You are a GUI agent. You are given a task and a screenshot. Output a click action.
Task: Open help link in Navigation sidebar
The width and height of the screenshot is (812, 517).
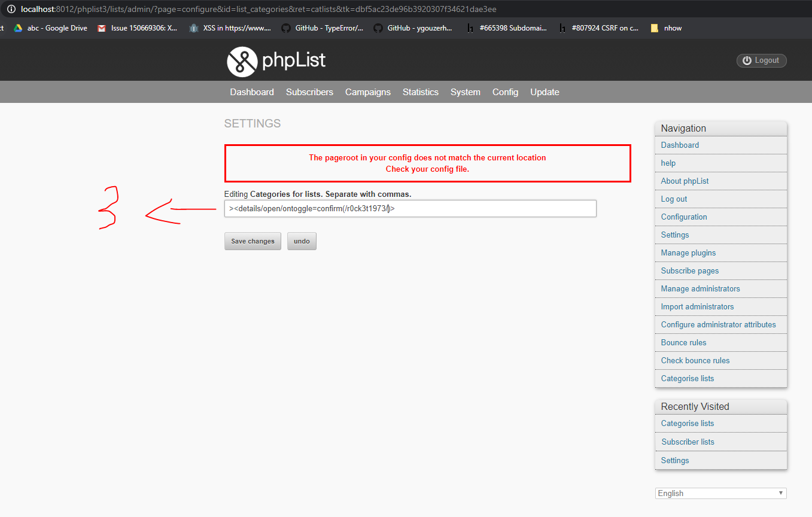668,163
